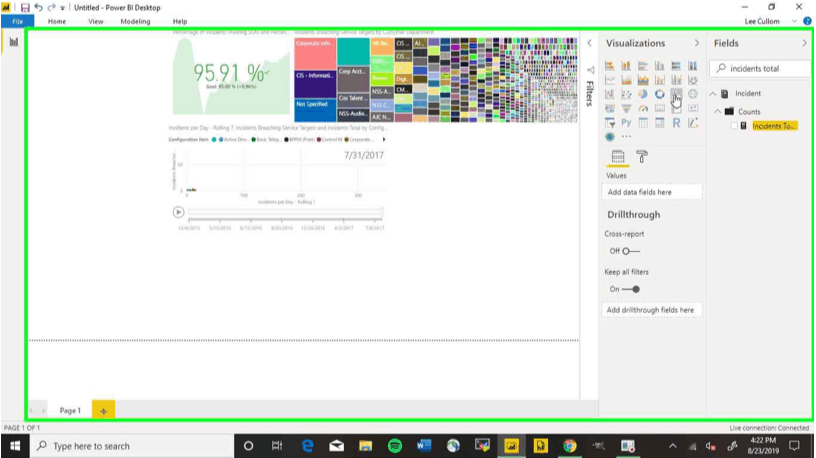Collapse the Incident table in Fields
The height and width of the screenshot is (458, 816).
713,94
